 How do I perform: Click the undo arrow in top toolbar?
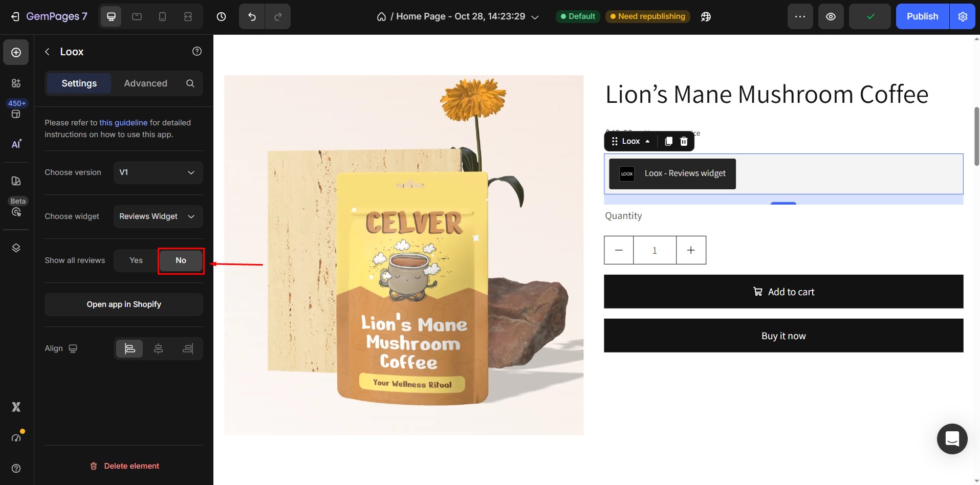coord(252,16)
